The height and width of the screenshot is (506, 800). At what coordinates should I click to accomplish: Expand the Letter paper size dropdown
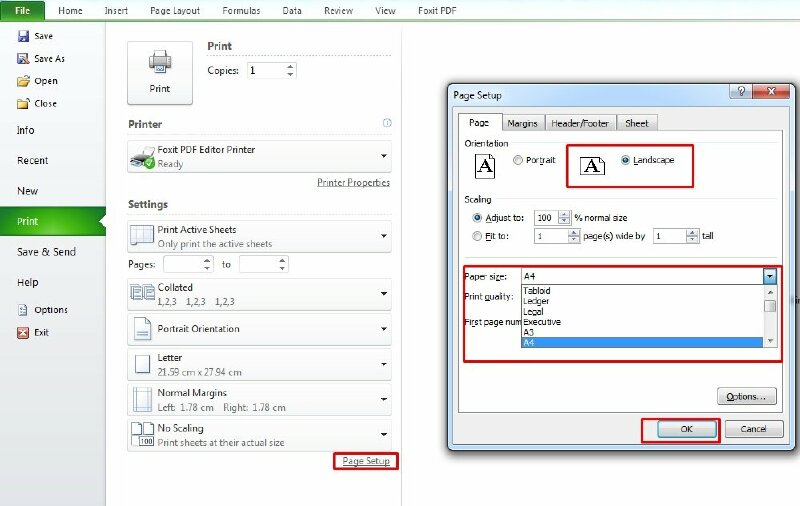(384, 364)
